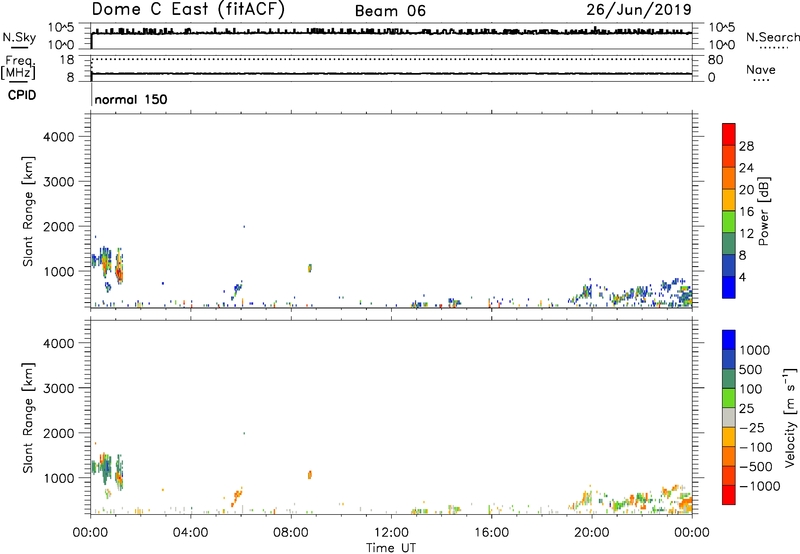Click the Power colorbar green 12 dB segment
Image resolution: width=800 pixels, height=554 pixels.
(729, 222)
